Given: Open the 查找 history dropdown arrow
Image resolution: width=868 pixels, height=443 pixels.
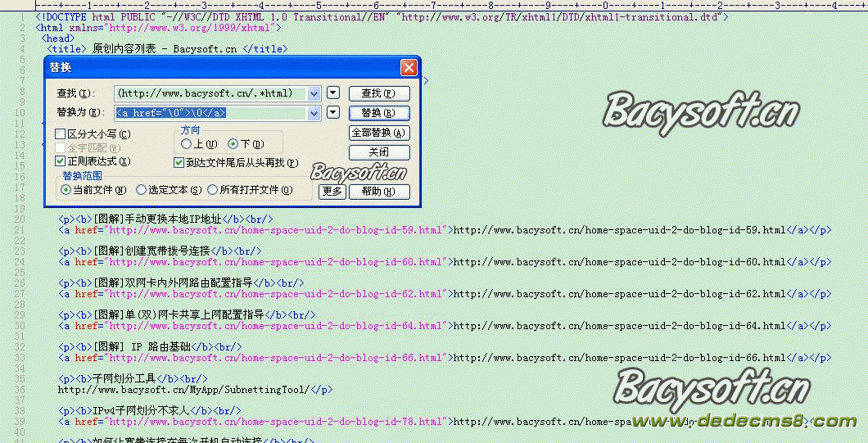Looking at the screenshot, I should [x=314, y=93].
